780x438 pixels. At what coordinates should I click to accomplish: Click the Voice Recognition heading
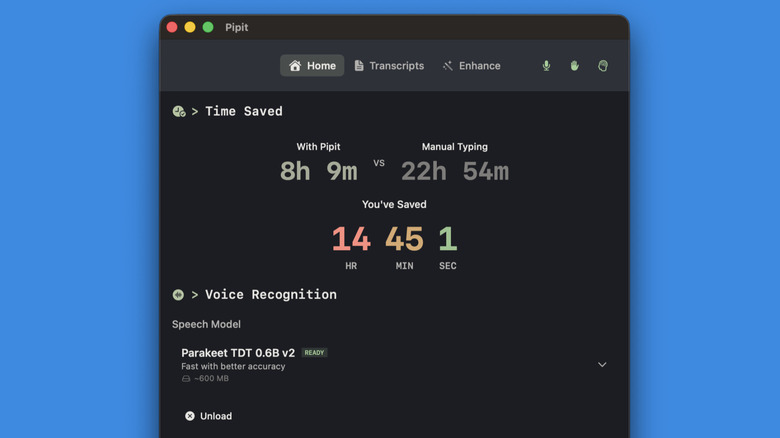point(271,295)
